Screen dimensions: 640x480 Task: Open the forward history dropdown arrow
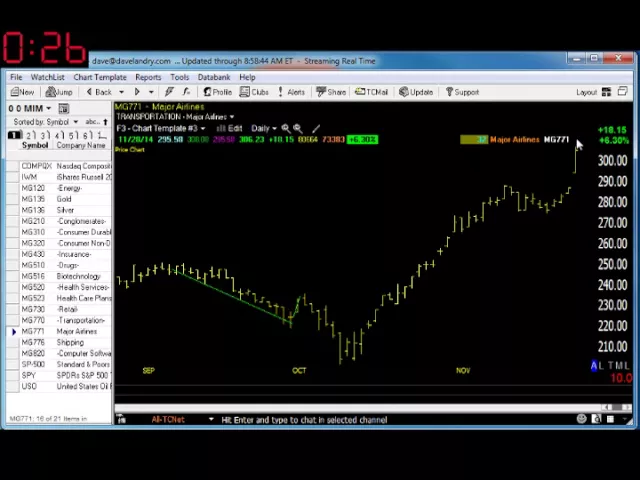click(x=151, y=92)
